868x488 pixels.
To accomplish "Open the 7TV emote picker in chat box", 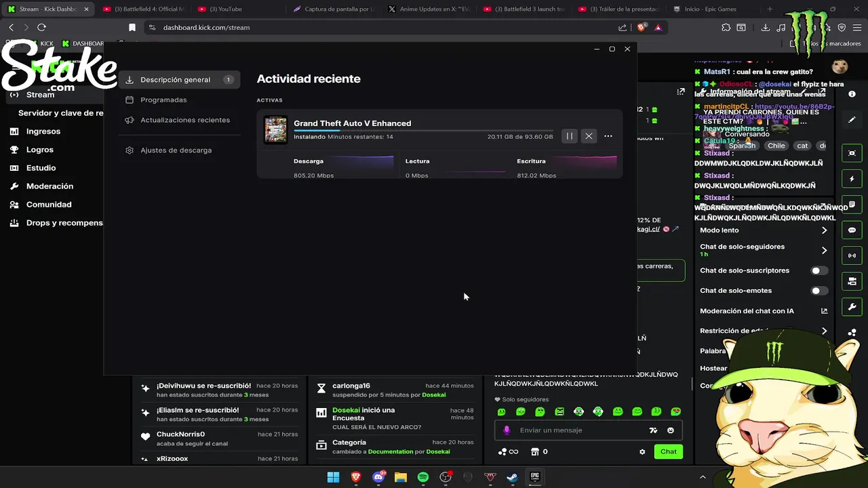I will 653,430.
